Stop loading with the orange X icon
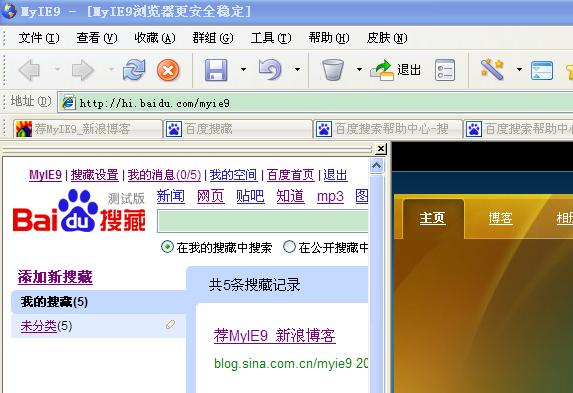This screenshot has width=573, height=393. 168,70
